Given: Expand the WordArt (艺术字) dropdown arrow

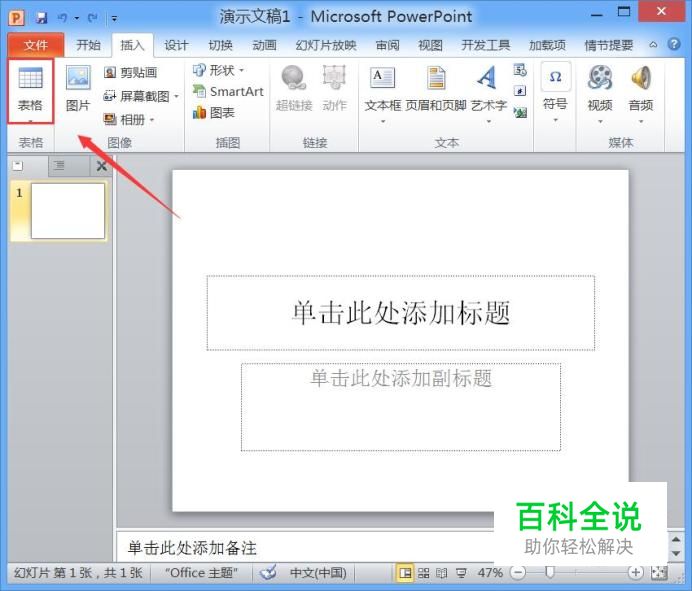Looking at the screenshot, I should point(489,121).
